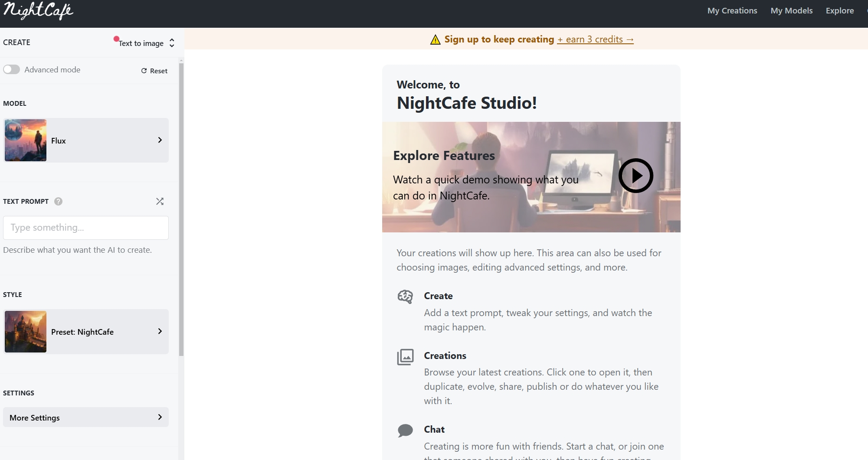868x460 pixels.
Task: Click the Create brain icon
Action: pyautogui.click(x=405, y=297)
